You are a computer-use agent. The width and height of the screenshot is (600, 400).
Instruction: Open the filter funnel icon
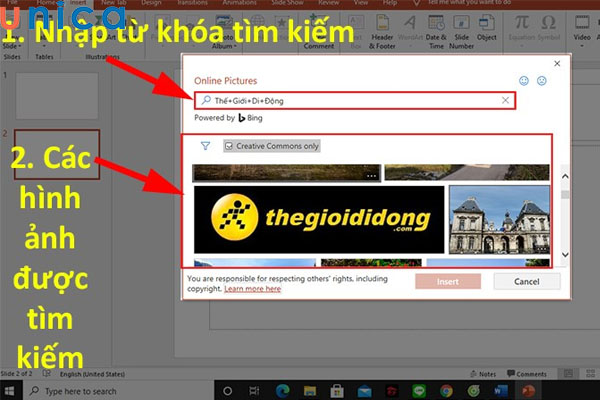205,146
